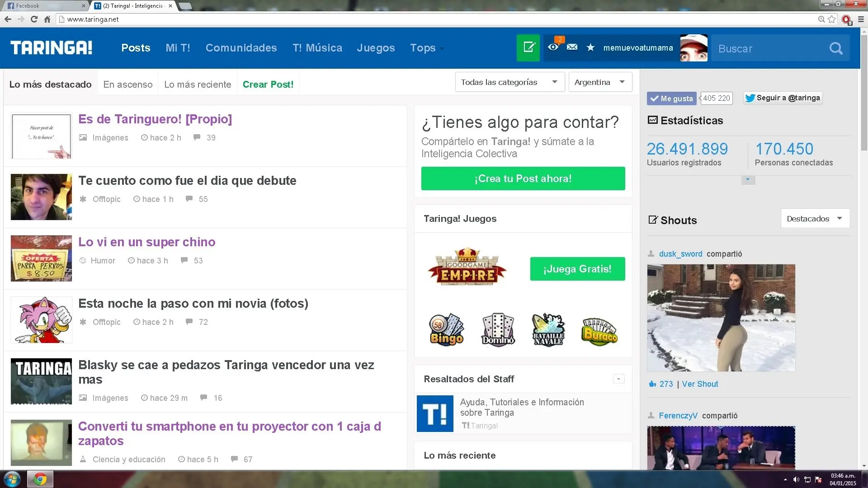This screenshot has height=488, width=868.
Task: Show hidden tray icons arrow
Action: coord(785,479)
